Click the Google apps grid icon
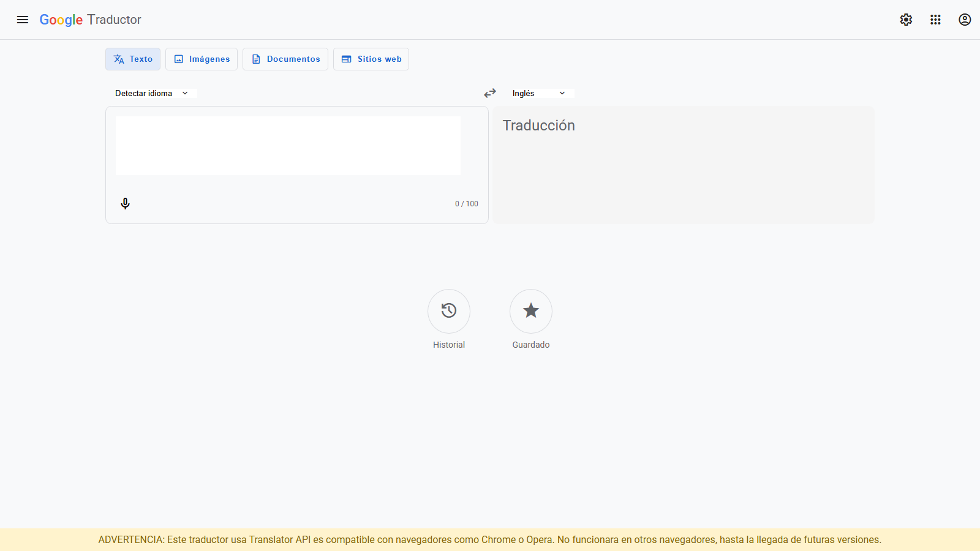The width and height of the screenshot is (980, 551). (x=935, y=19)
